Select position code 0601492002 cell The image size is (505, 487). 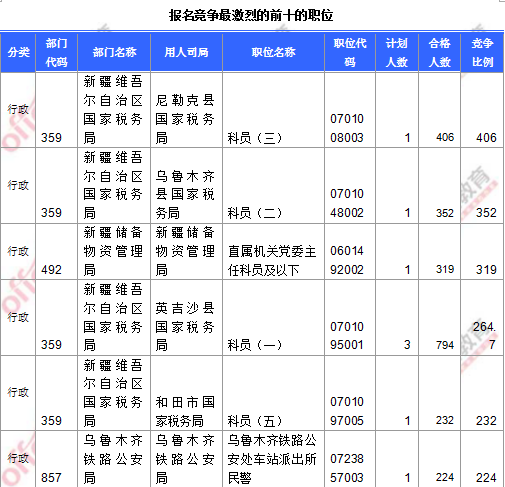coord(350,251)
